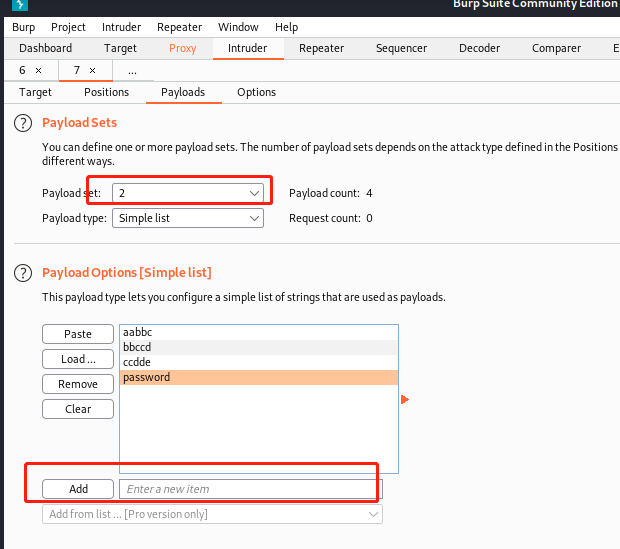
Task: Switch to Proxy tab
Action: [183, 48]
